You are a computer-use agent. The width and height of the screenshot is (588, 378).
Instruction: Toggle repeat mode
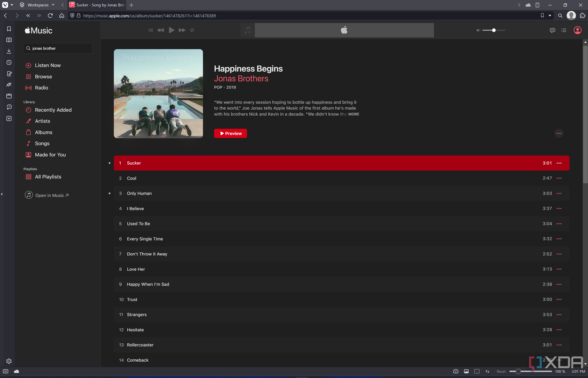pos(192,30)
